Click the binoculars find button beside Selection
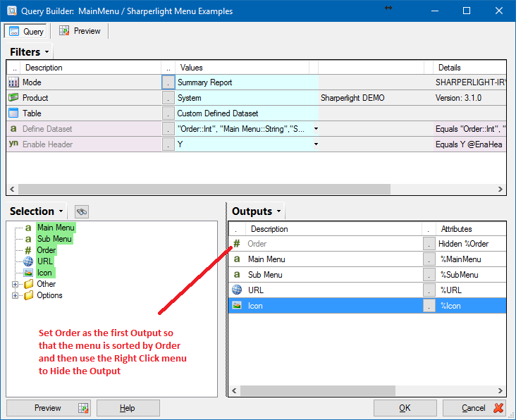 (x=82, y=211)
